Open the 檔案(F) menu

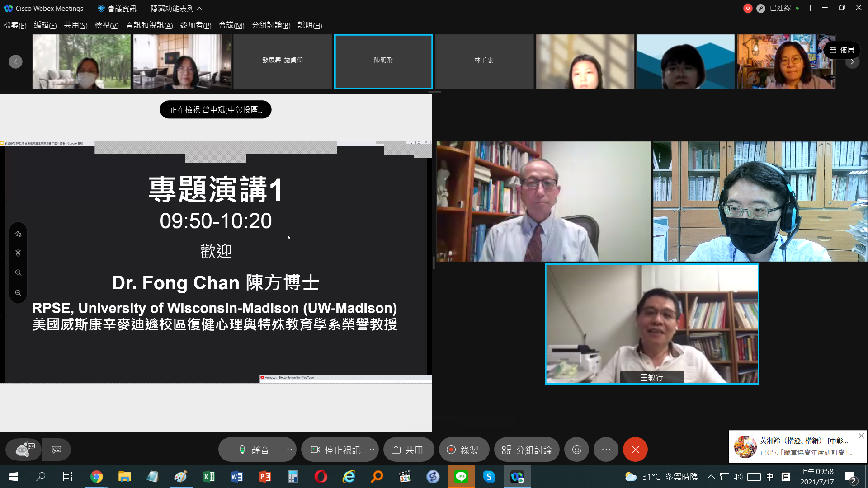tap(15, 25)
